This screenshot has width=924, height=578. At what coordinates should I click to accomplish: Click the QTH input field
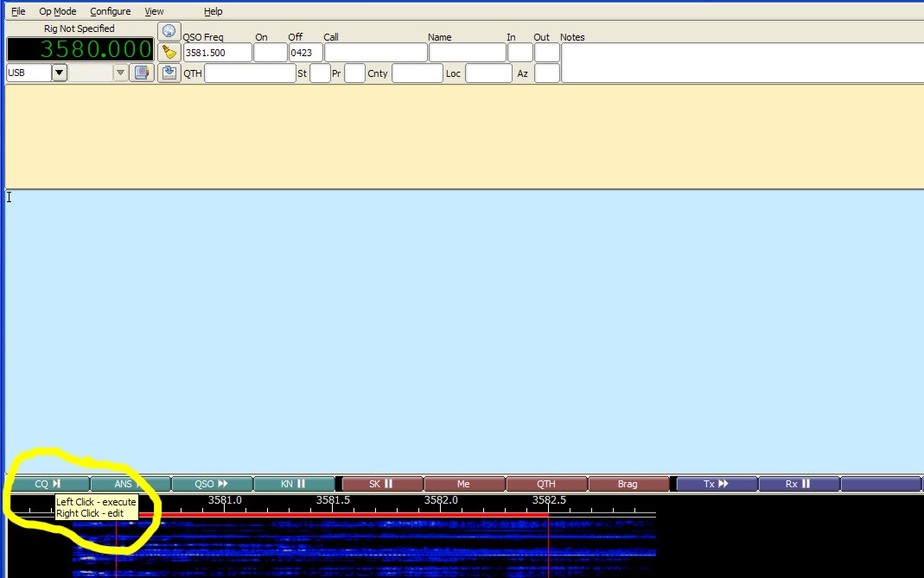pos(250,73)
